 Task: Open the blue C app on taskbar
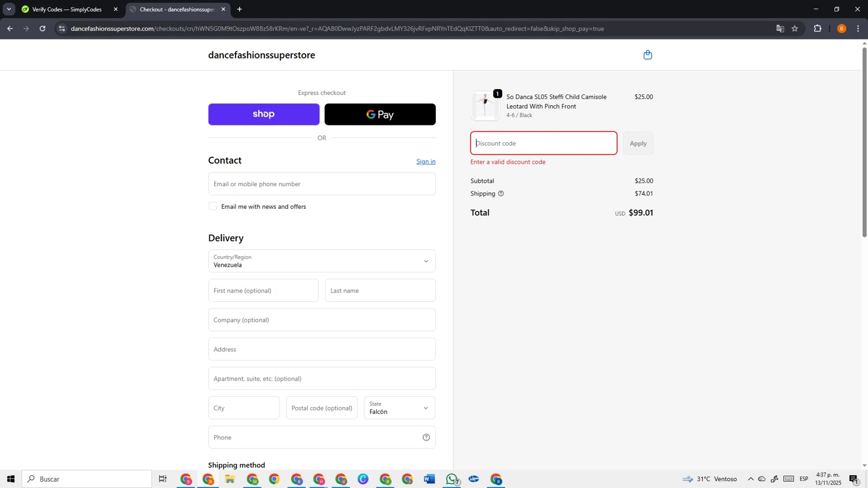point(363,479)
